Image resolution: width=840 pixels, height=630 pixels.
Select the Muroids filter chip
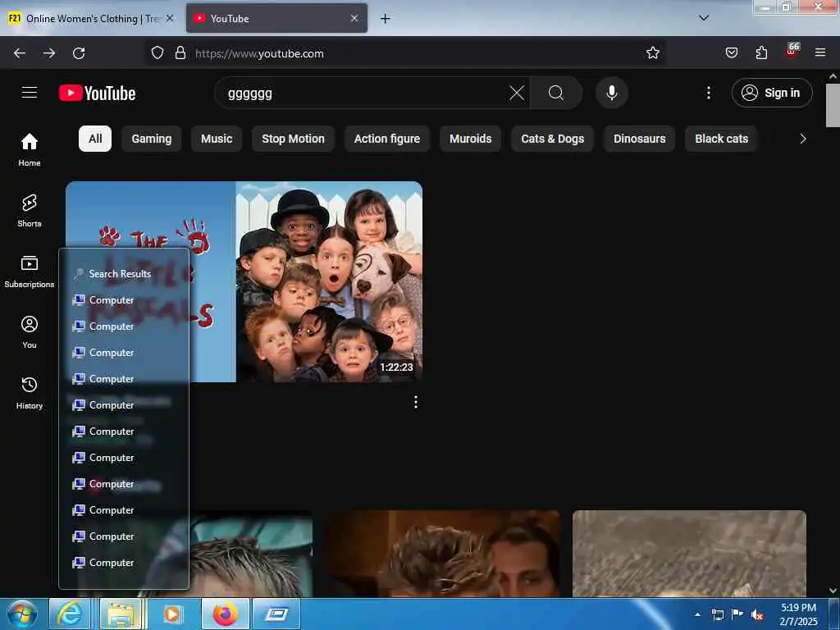point(470,139)
